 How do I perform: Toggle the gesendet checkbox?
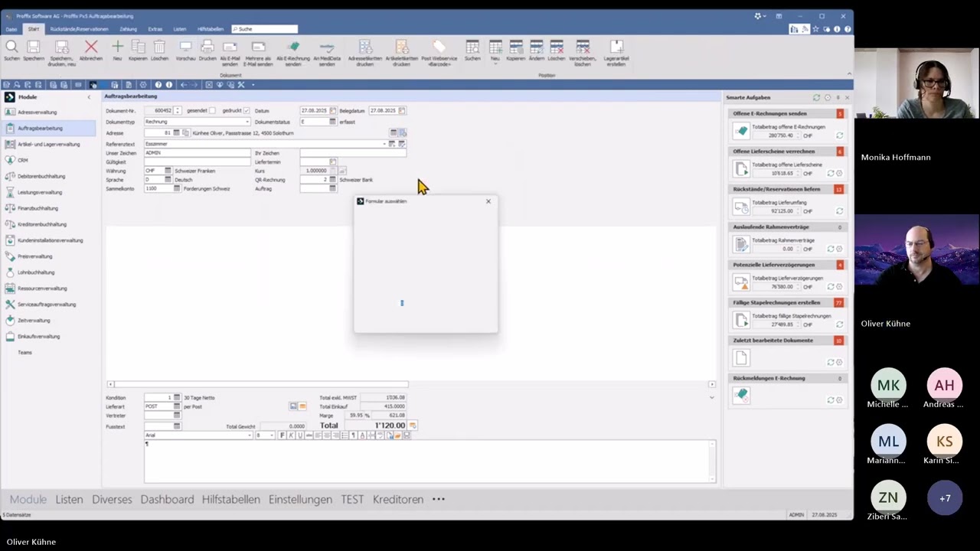pos(212,111)
